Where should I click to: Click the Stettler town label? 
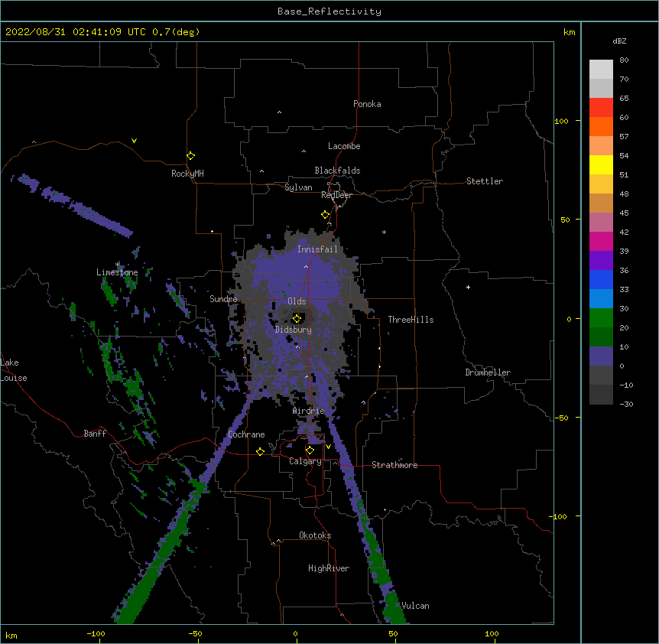(x=484, y=181)
